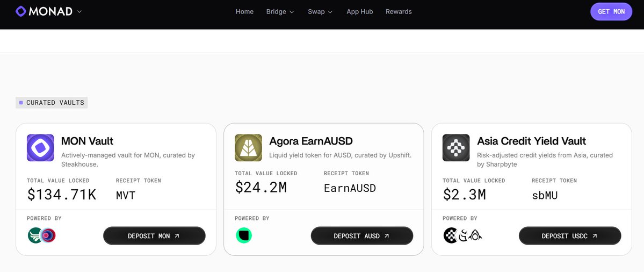Open the Asia Credit Yield Vault title
This screenshot has width=644, height=272.
531,141
